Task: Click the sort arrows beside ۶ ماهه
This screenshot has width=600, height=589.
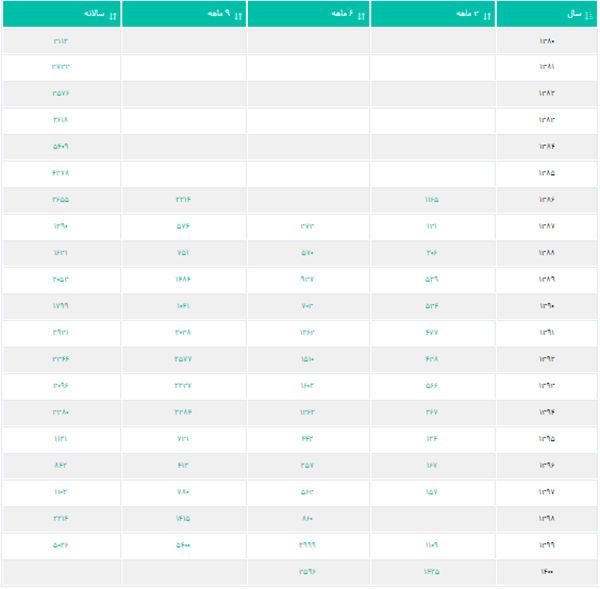Action: pos(362,14)
